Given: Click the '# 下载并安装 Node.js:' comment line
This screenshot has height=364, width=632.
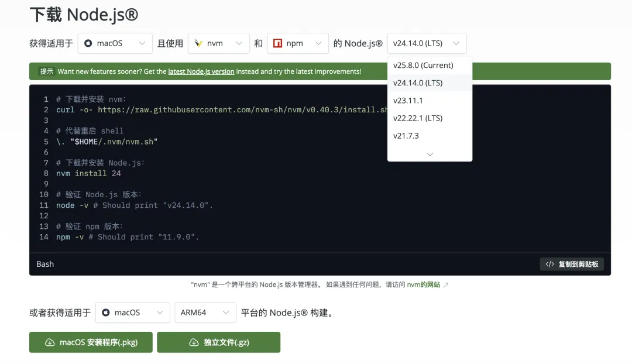Looking at the screenshot, I should click(101, 163).
